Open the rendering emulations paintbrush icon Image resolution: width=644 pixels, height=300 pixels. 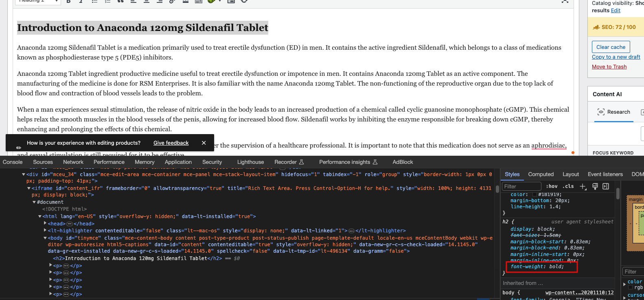coord(595,186)
